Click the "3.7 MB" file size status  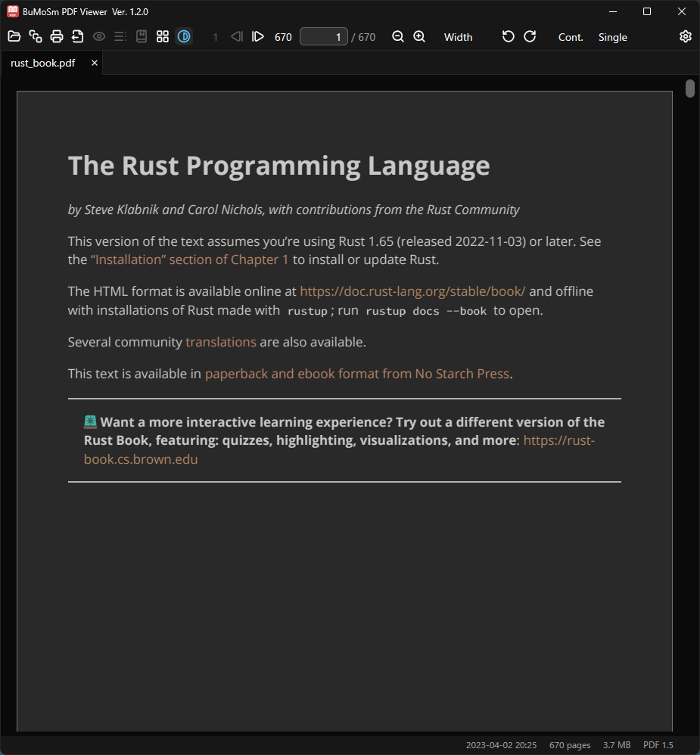tap(617, 745)
